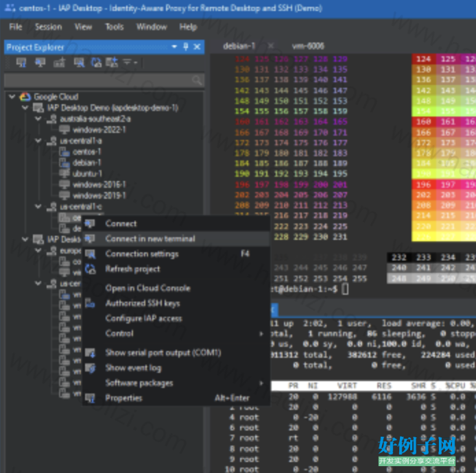Select the us-central1-c zone label

pyautogui.click(x=81, y=206)
